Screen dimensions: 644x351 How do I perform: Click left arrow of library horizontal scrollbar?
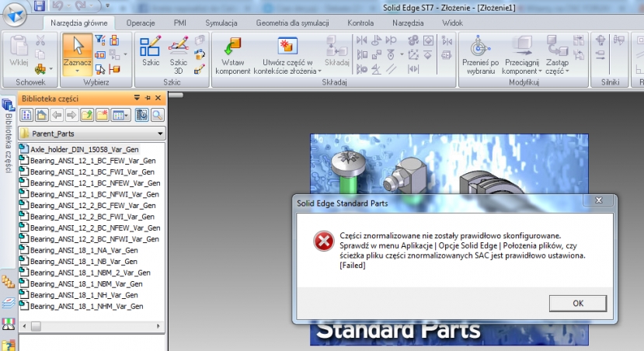pos(24,326)
